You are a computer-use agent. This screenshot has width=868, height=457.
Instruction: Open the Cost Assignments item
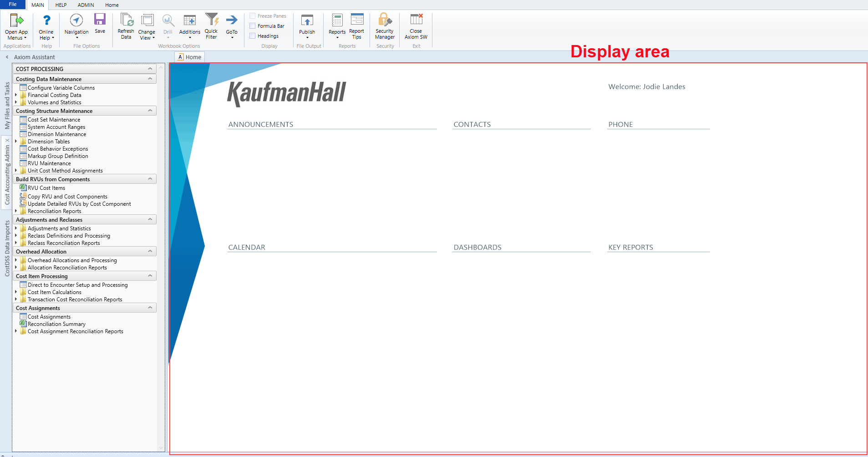49,317
